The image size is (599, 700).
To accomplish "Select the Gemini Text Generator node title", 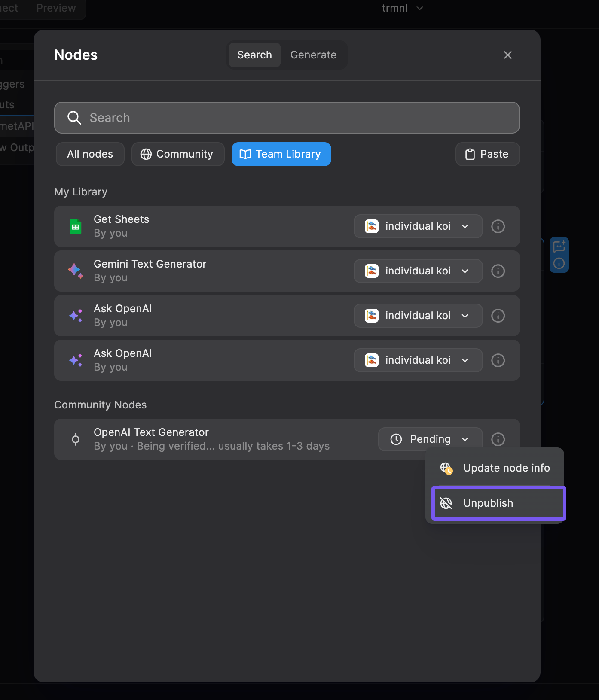I will (x=150, y=264).
